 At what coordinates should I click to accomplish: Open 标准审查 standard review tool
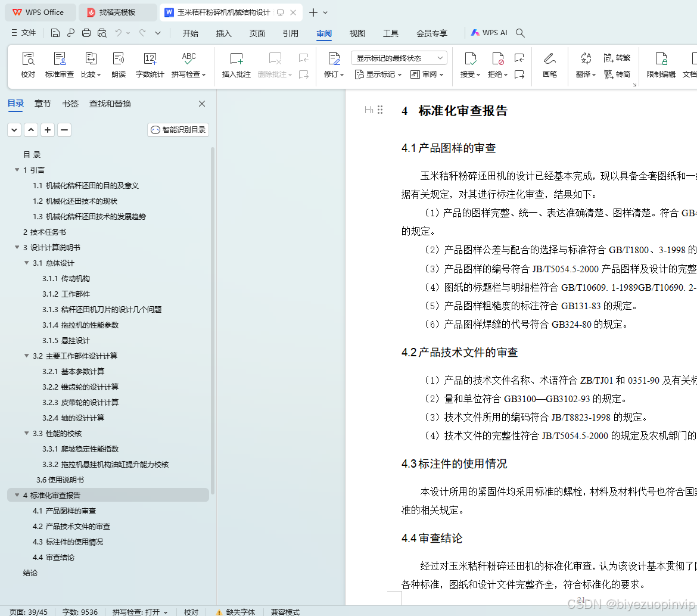(60, 64)
